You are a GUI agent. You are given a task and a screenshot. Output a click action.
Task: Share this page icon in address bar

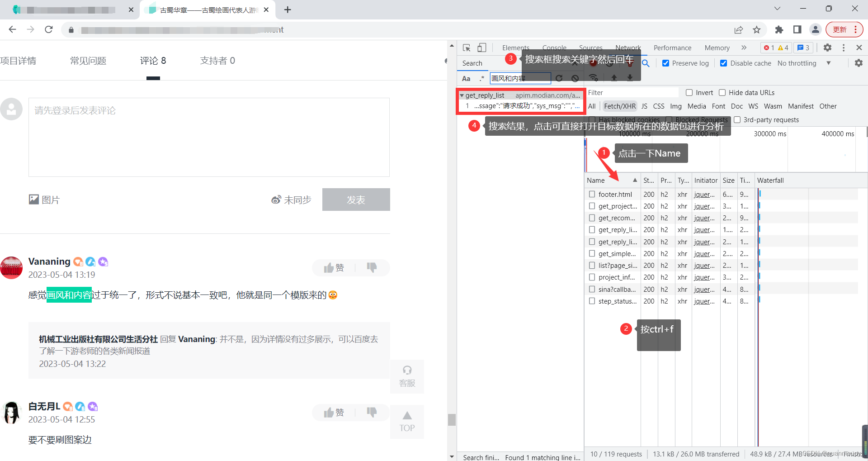739,30
